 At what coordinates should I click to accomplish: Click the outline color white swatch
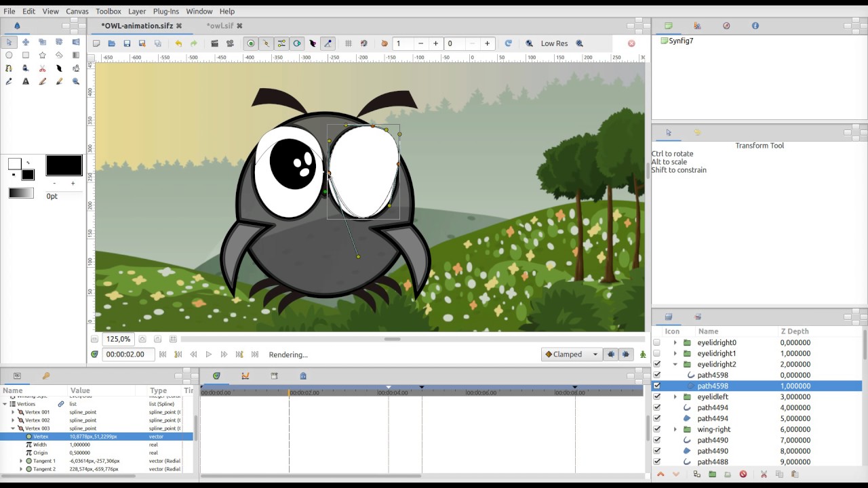14,164
